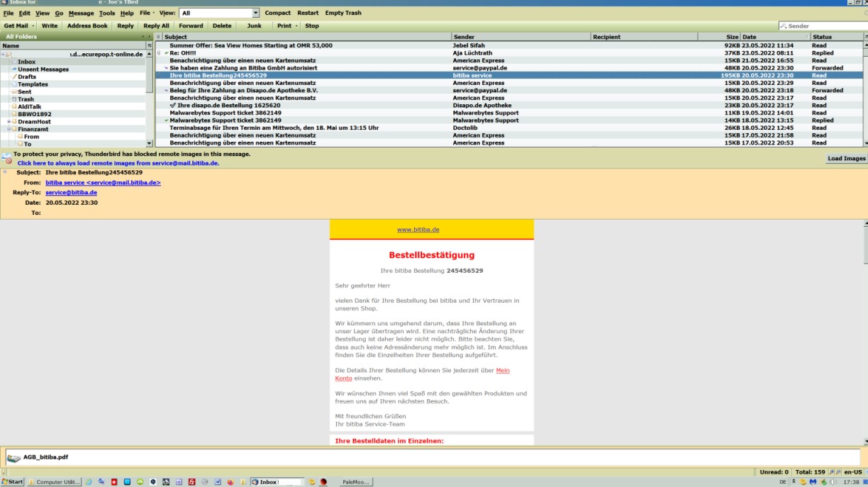868x487 pixels.
Task: Open the Address Book
Action: click(87, 26)
